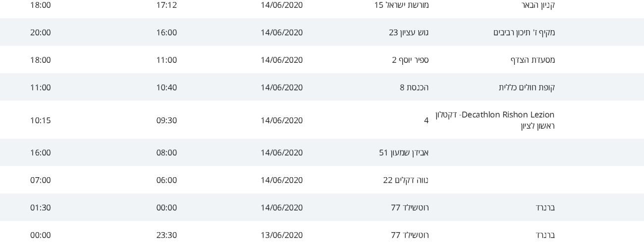Click the קופת חולים כללית place name
The width and height of the screenshot is (644, 242).
527,88
